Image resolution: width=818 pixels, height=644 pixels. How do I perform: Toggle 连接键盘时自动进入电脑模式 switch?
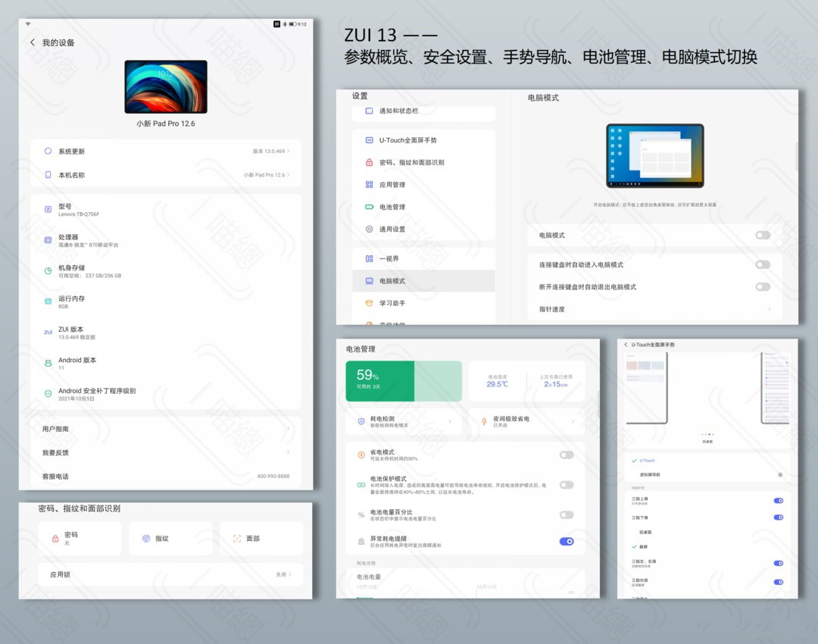click(x=763, y=264)
